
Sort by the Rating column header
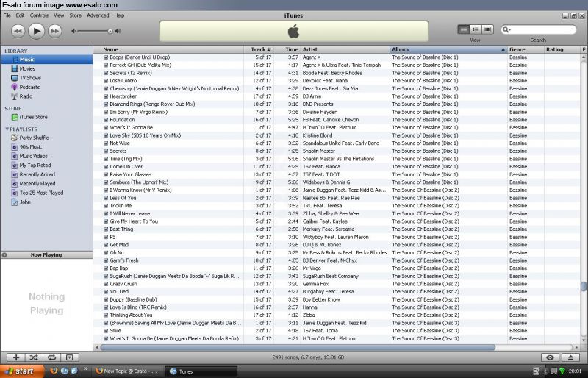click(x=562, y=49)
